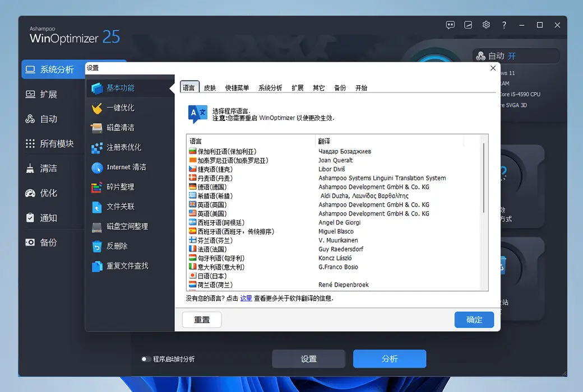
Task: Toggle 程序启动时分析 switch
Action: [x=145, y=359]
